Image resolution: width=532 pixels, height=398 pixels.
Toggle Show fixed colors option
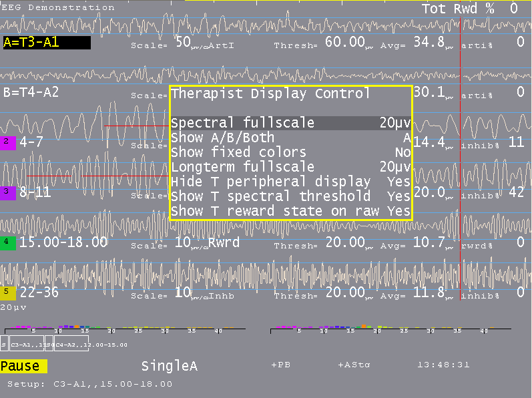point(290,152)
